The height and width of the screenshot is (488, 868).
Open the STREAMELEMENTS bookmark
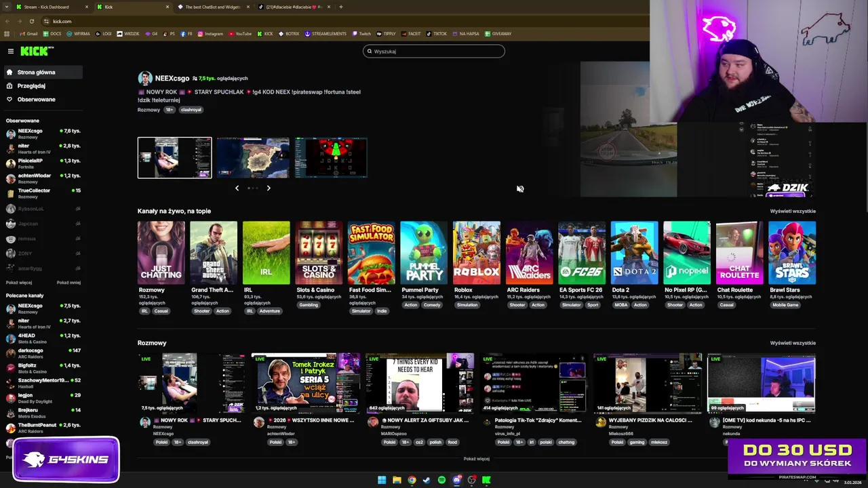[x=325, y=33]
